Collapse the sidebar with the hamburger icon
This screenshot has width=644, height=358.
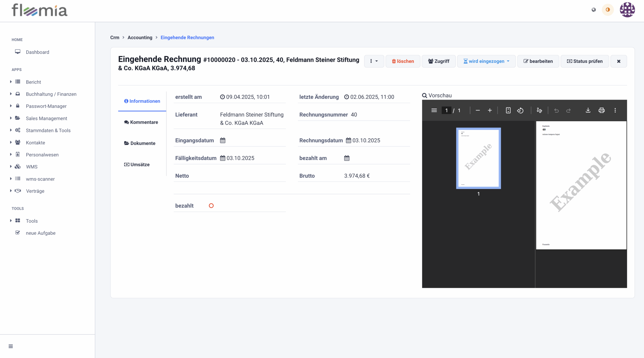click(11, 346)
